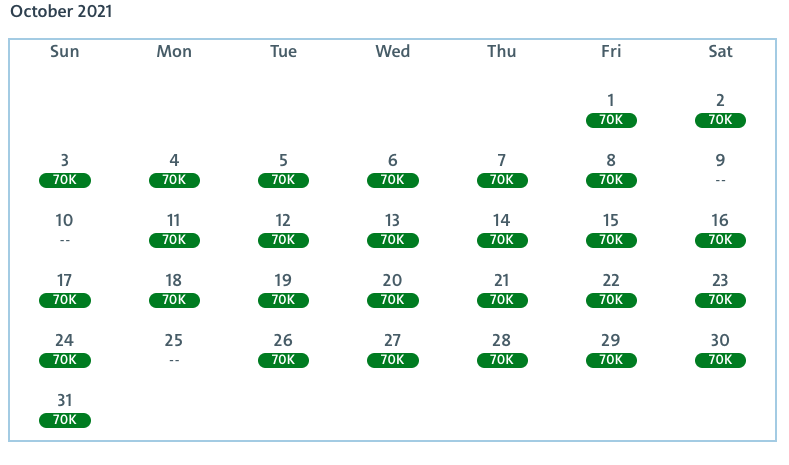The width and height of the screenshot is (789, 465).
Task: Select October 16 70K price badge
Action: tap(720, 240)
